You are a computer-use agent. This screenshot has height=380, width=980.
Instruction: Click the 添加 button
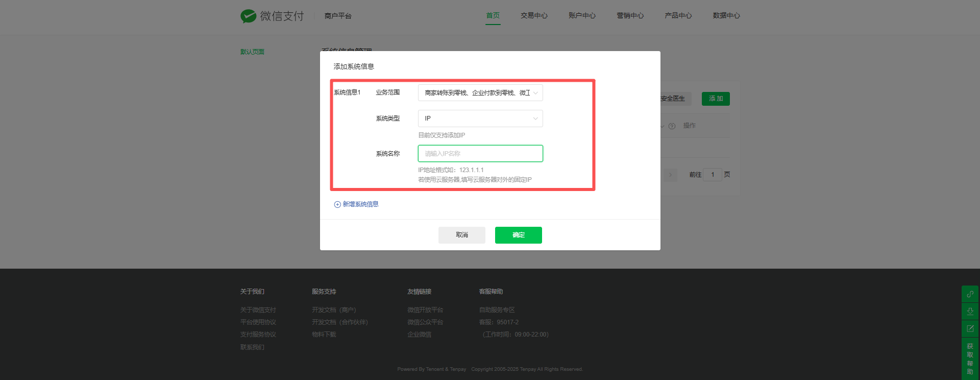(716, 99)
